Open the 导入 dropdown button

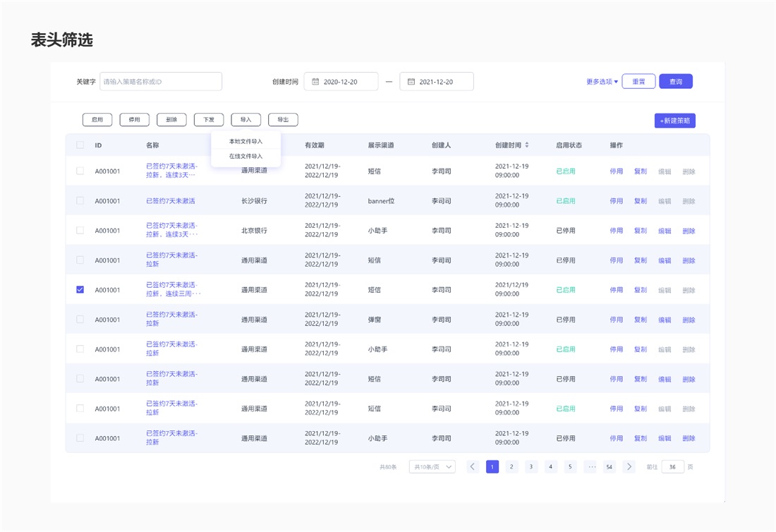[246, 120]
